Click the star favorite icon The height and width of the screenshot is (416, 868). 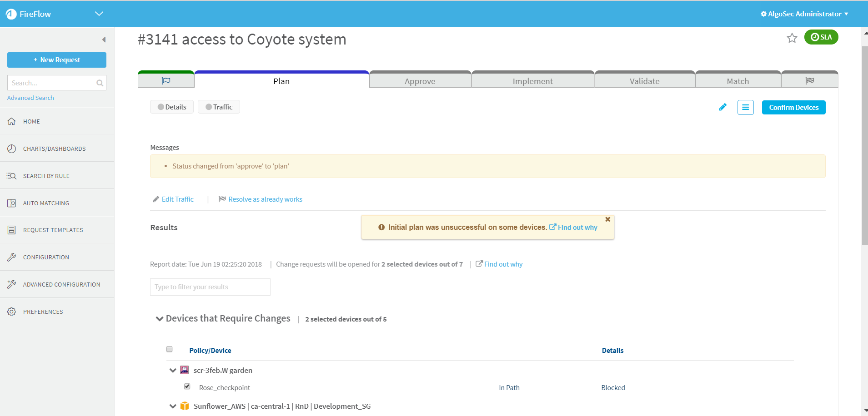point(792,38)
